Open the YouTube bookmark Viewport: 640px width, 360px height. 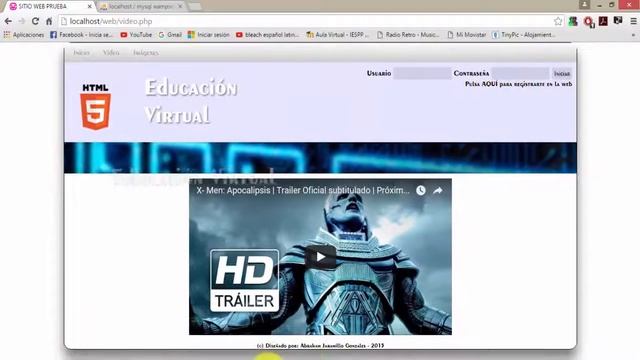[136, 35]
